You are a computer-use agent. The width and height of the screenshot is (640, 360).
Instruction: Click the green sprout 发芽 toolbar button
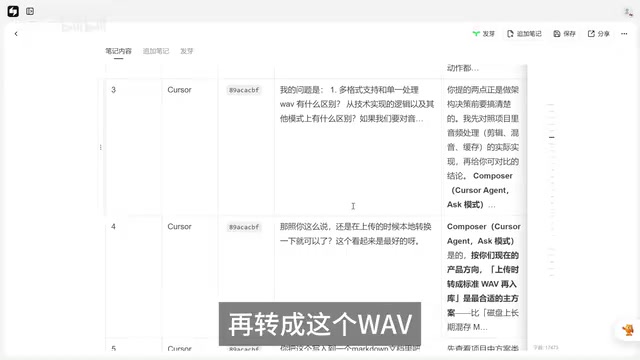tap(483, 34)
